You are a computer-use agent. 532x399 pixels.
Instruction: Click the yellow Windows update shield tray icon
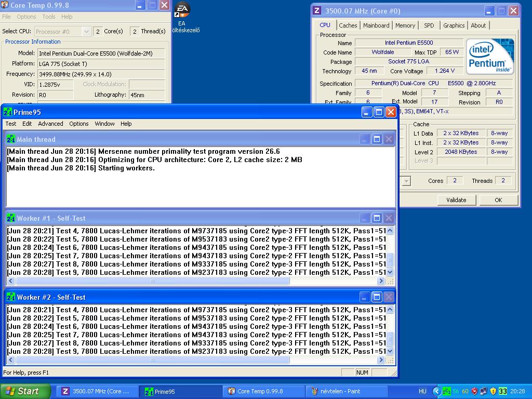pyautogui.click(x=493, y=391)
